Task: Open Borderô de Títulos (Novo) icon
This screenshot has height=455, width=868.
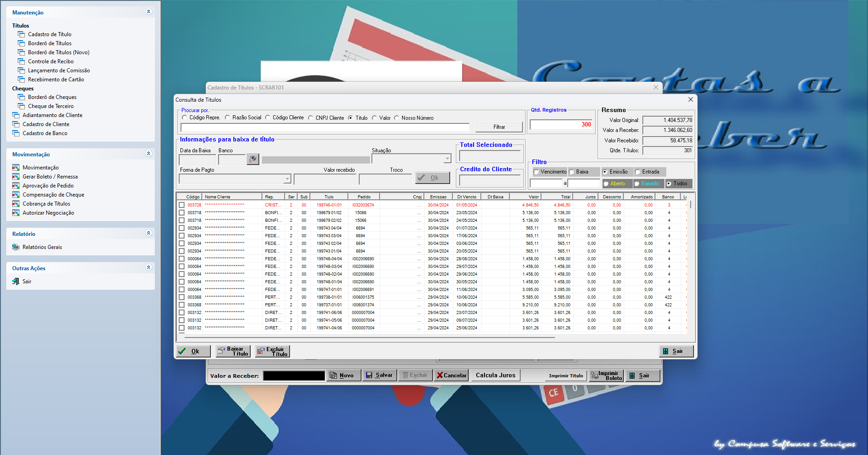Action: [21, 52]
